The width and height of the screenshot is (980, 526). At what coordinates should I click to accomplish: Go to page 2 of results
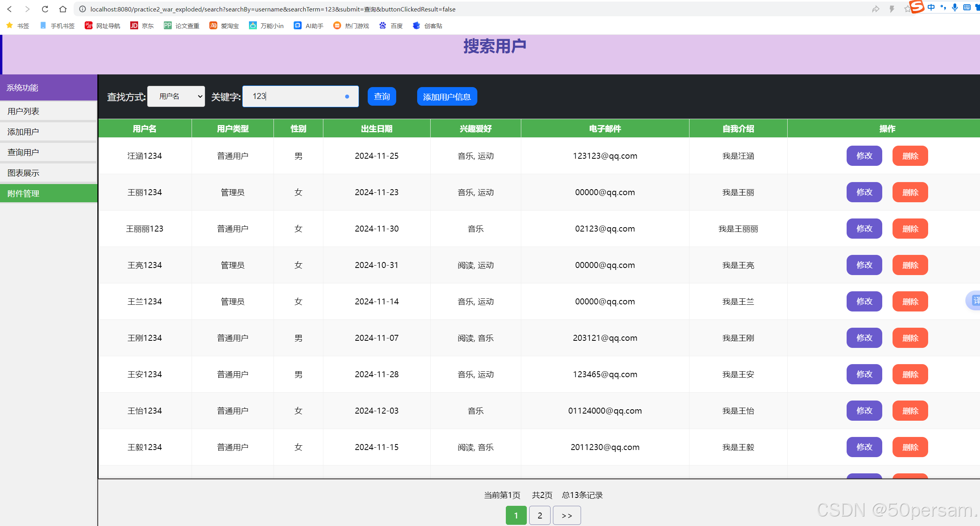539,515
